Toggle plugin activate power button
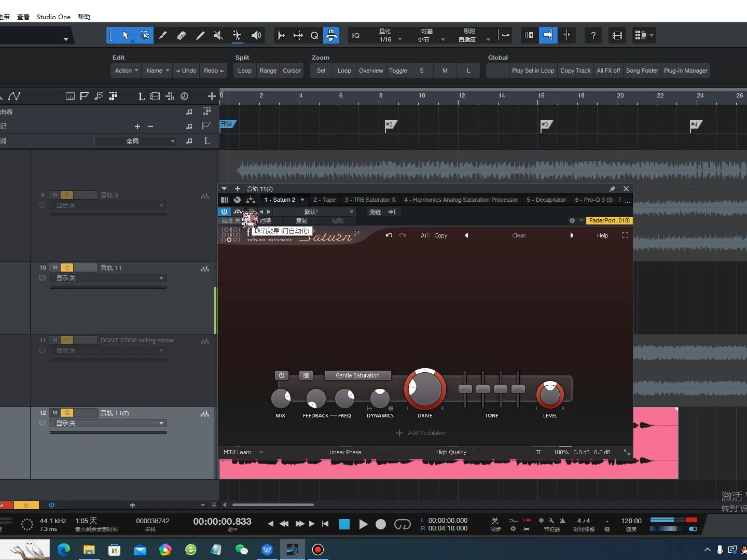Image resolution: width=747 pixels, height=560 pixels. pyautogui.click(x=224, y=212)
